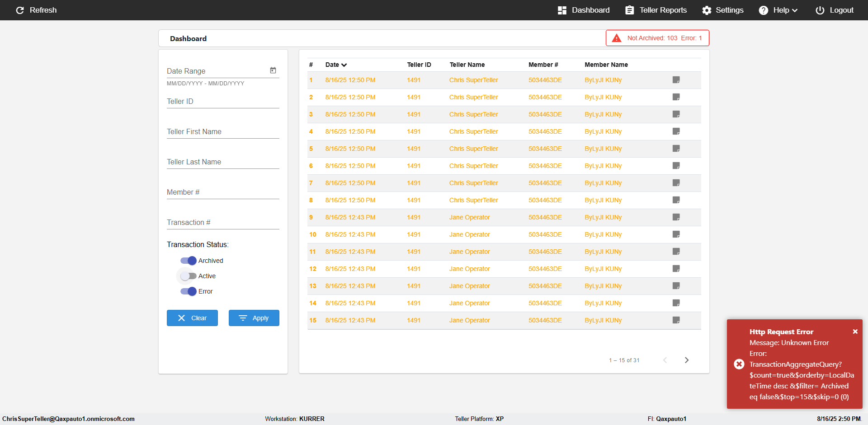Viewport: 868px width, 425px height.
Task: Open the note icon for row 2
Action: tap(676, 97)
